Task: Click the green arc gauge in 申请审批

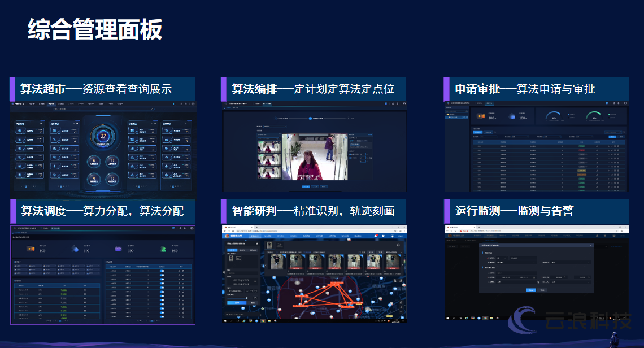Action: point(594,116)
